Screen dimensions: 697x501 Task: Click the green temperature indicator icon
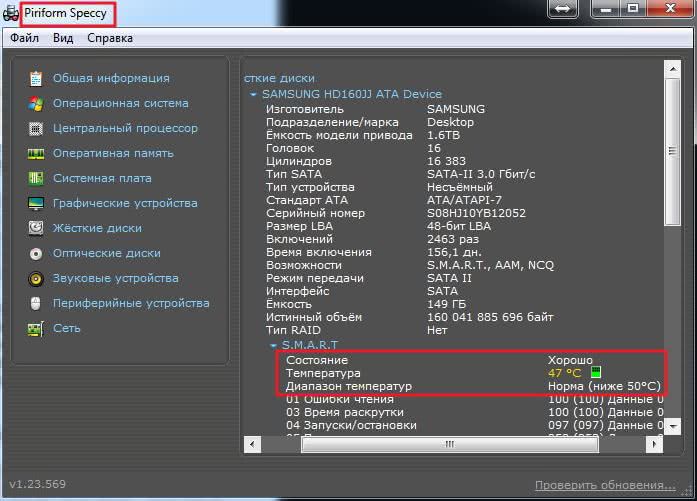(596, 372)
